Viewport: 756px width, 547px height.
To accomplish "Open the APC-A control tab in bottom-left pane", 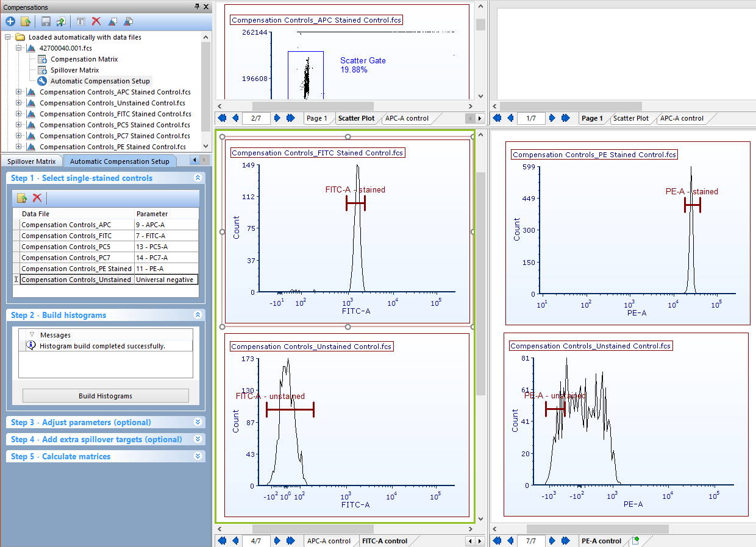I will (329, 541).
